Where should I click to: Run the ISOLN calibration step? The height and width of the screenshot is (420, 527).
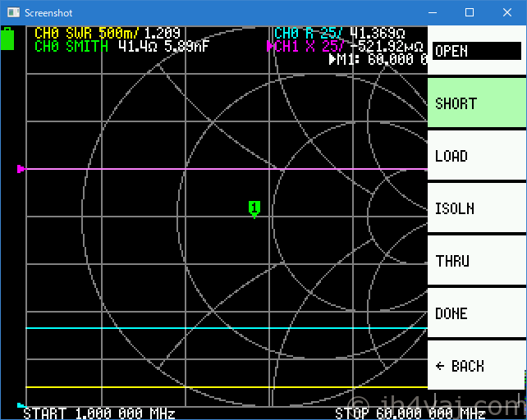click(x=477, y=208)
